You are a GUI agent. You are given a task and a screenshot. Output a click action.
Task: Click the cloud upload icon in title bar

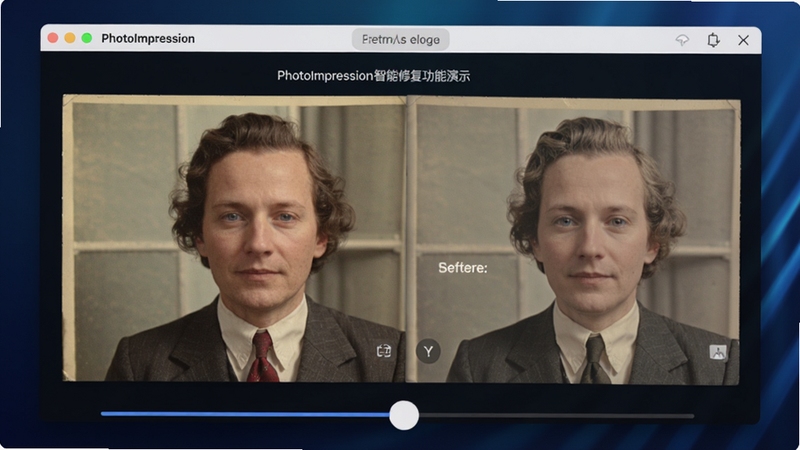[x=682, y=40]
